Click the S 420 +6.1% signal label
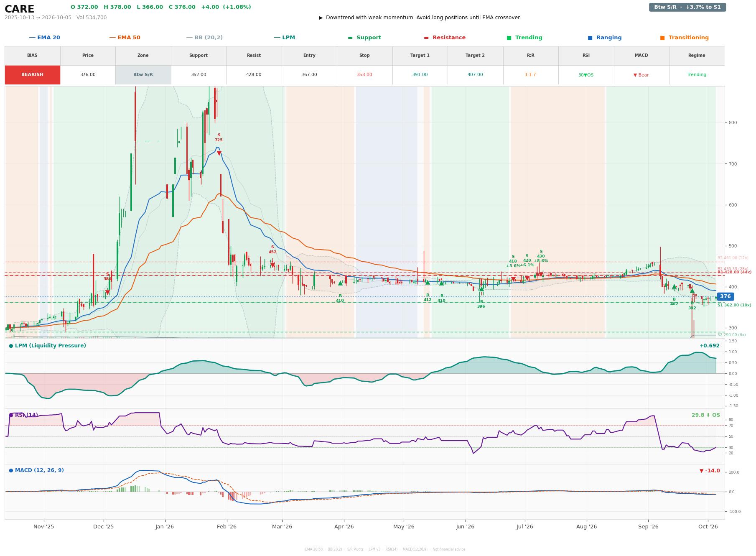Image resolution: width=756 pixels, height=556 pixels. (x=527, y=260)
